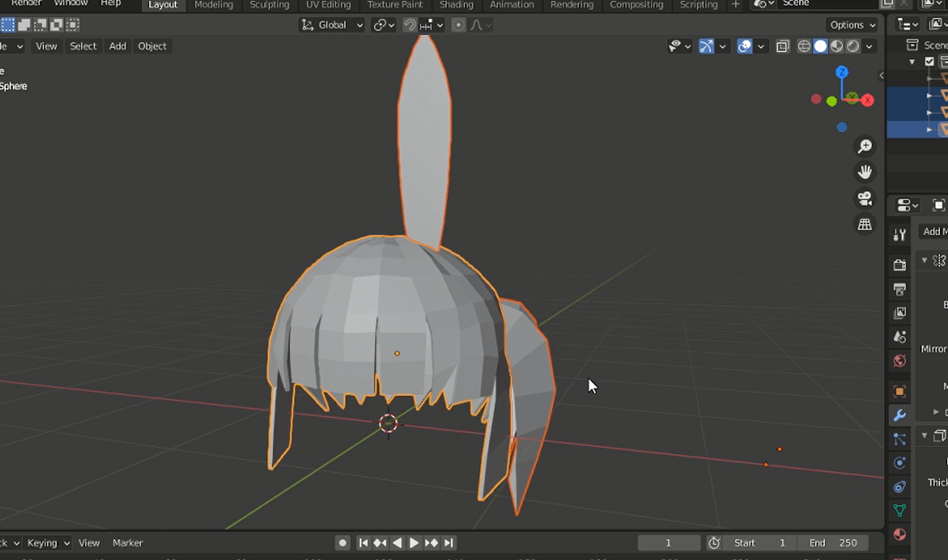Viewport: 948px width, 560px height.
Task: Play the animation forward
Action: 414,543
